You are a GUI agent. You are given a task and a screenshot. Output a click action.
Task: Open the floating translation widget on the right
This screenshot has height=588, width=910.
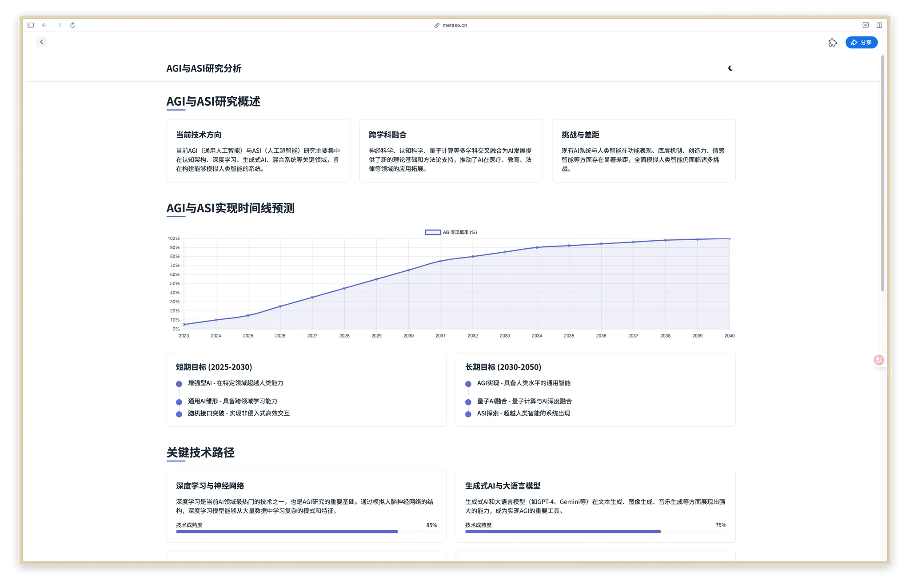(878, 360)
